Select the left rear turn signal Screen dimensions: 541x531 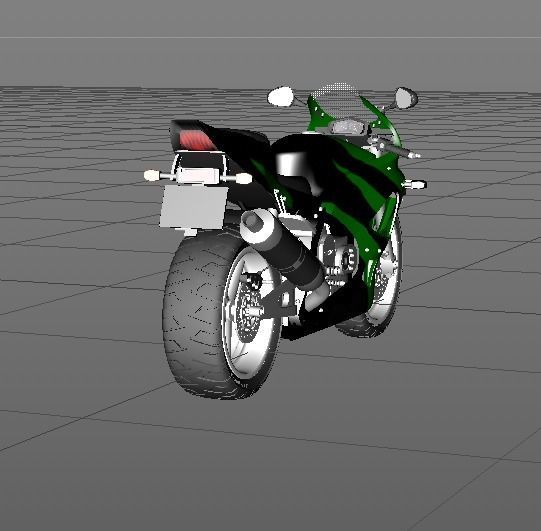(152, 175)
